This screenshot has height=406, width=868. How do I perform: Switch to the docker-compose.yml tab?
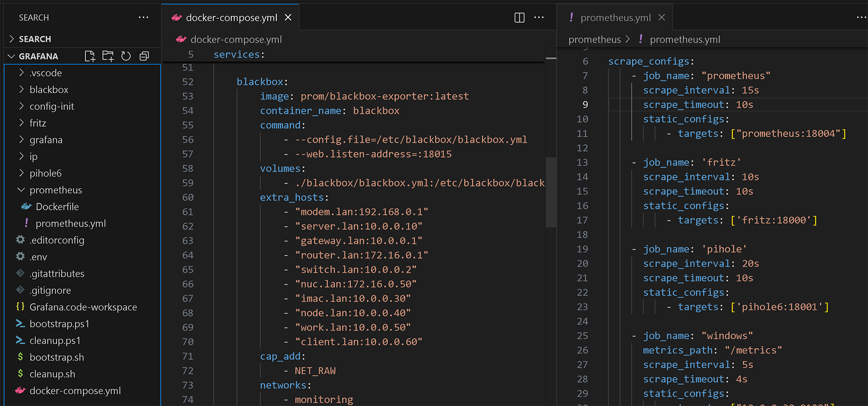tap(231, 18)
